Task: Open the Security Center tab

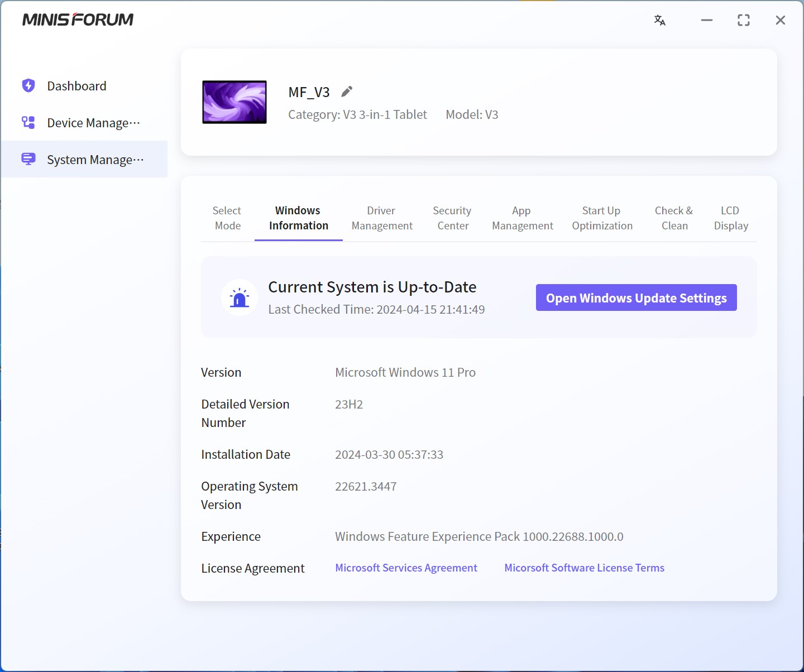Action: tap(452, 218)
